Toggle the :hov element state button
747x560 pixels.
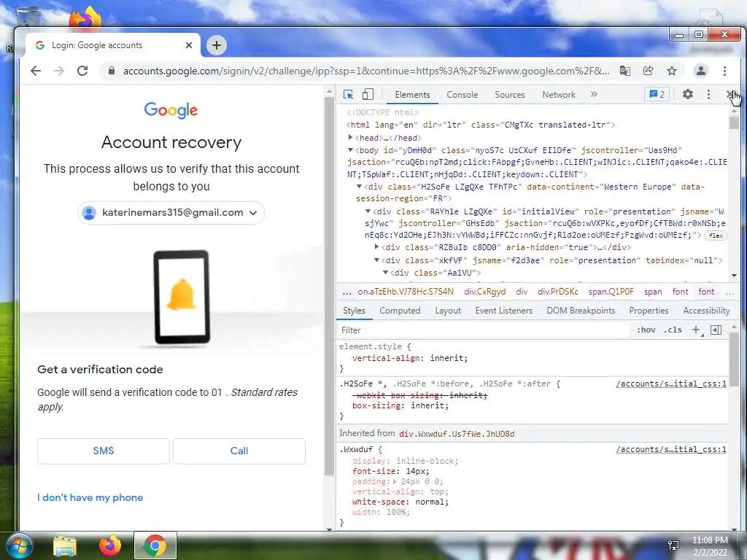click(x=646, y=330)
